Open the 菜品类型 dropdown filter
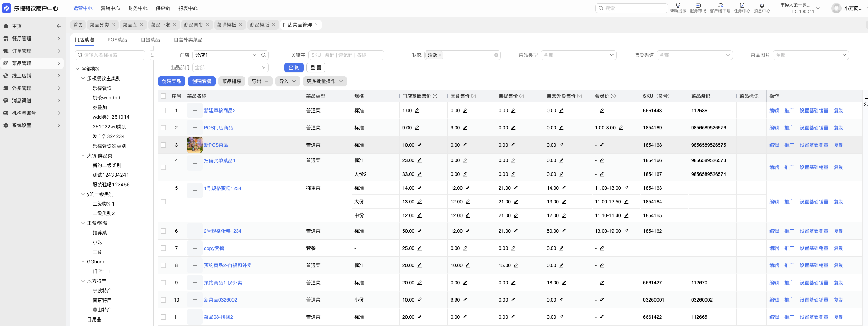Screen dimensions: 868x326 578,55
